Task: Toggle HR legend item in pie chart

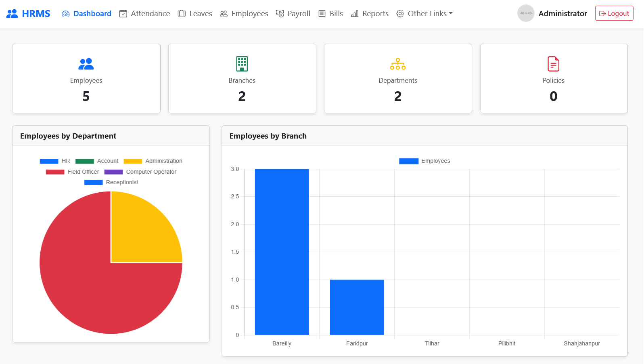Action: pos(55,161)
